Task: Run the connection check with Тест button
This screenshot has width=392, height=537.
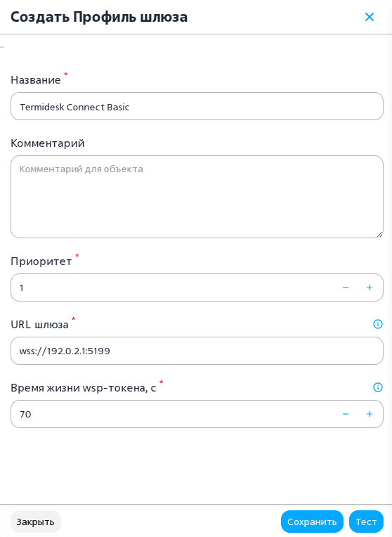Action: click(x=366, y=522)
